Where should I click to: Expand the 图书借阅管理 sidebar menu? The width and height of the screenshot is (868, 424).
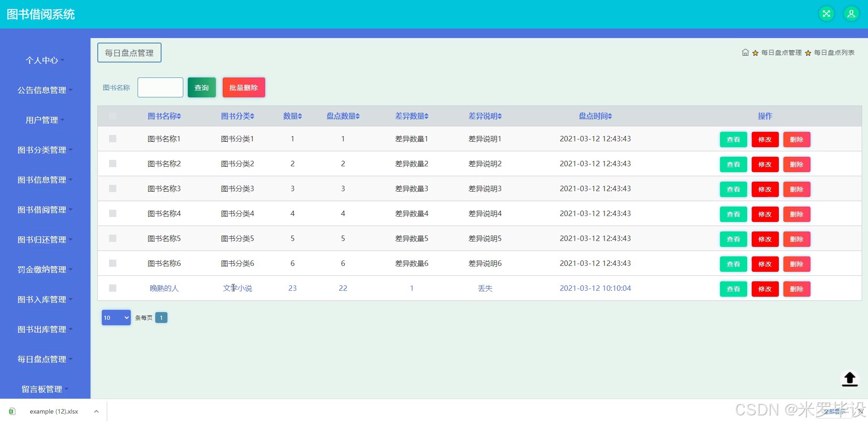(45, 210)
